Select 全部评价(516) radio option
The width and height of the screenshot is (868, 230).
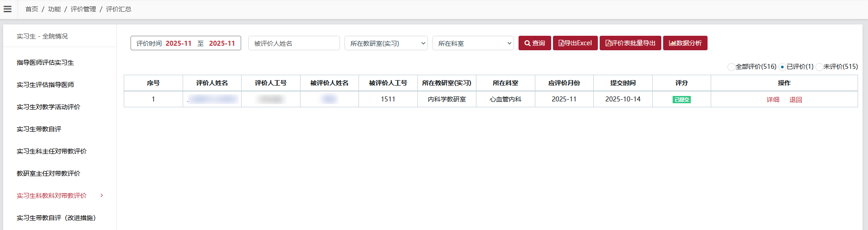[731, 67]
